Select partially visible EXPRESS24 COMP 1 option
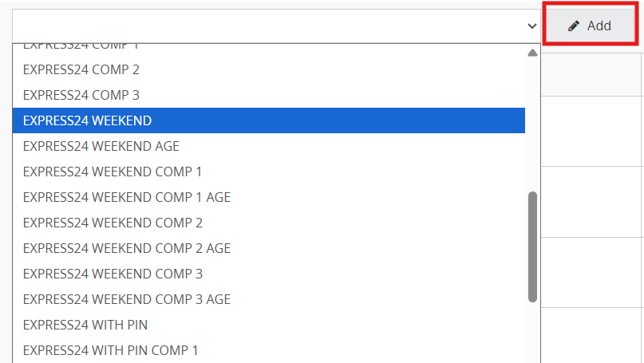Viewport: 644px width, 363px height. pos(81,46)
